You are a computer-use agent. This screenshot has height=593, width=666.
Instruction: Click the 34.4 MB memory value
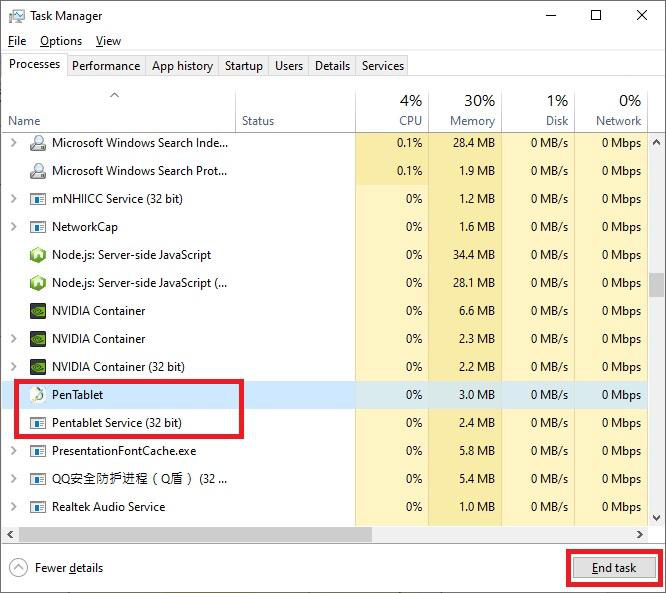tap(474, 255)
